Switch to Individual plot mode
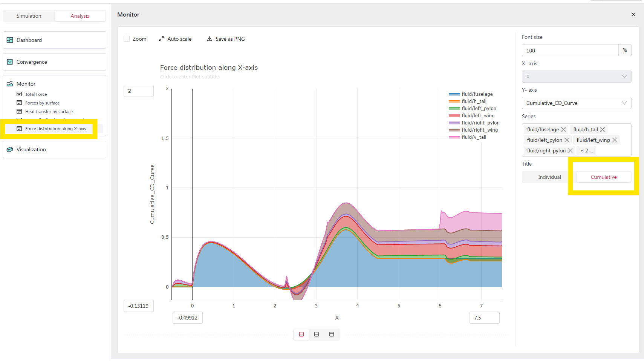Image resolution: width=644 pixels, height=361 pixels. tap(549, 177)
